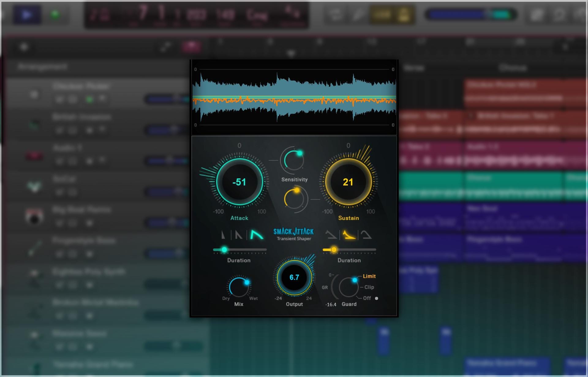
Task: Click the Attack knob showing -51
Action: click(239, 182)
